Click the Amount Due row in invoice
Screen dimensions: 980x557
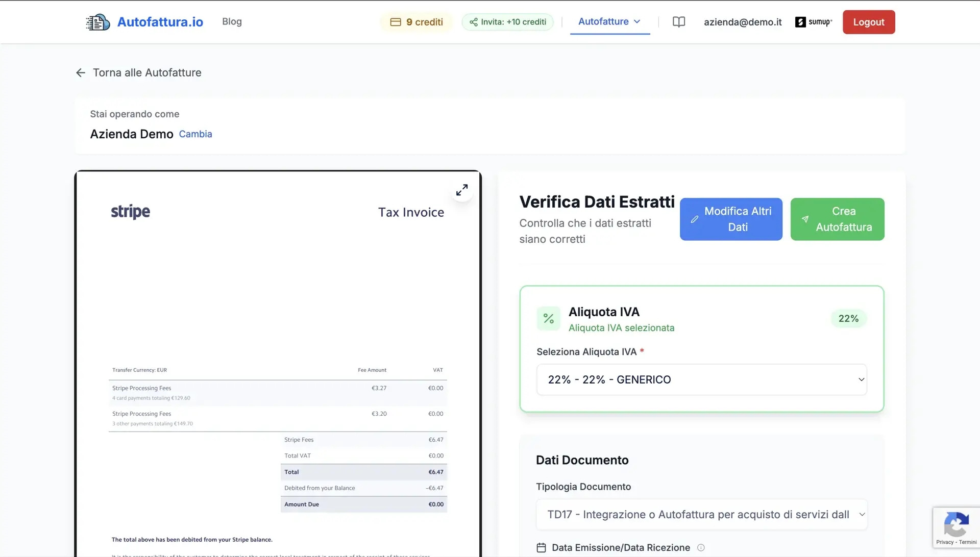click(x=364, y=504)
